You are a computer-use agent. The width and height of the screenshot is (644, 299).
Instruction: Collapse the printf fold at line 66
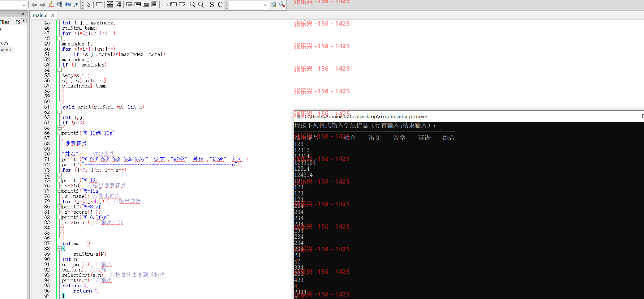coord(59,133)
